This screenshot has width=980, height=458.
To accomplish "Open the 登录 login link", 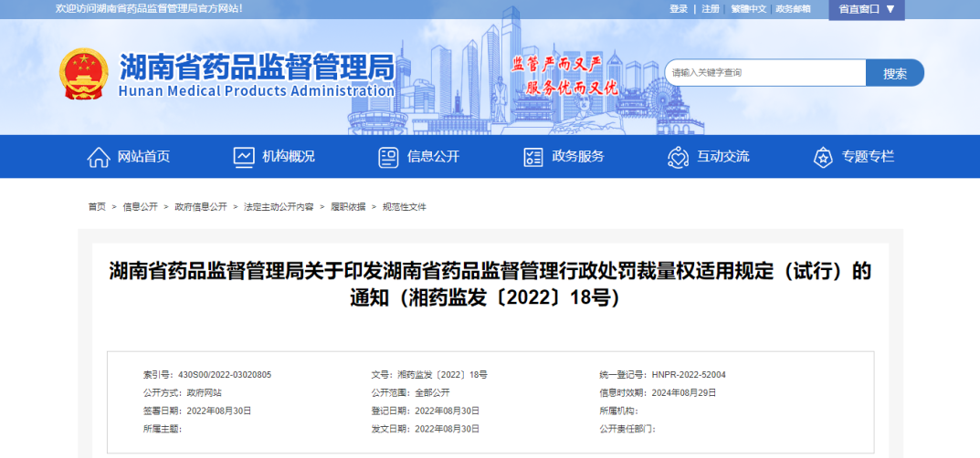I will 679,9.
